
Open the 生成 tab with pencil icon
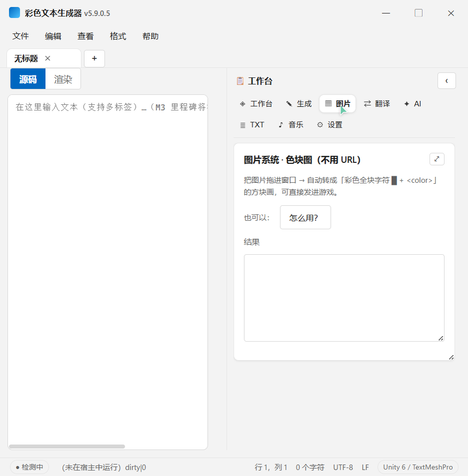[299, 104]
